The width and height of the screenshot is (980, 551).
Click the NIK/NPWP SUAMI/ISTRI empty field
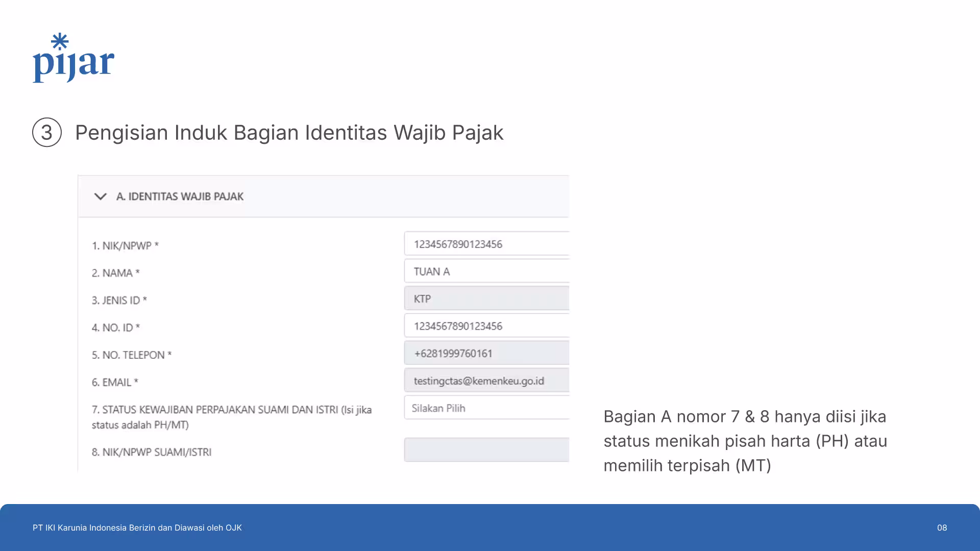point(487,450)
